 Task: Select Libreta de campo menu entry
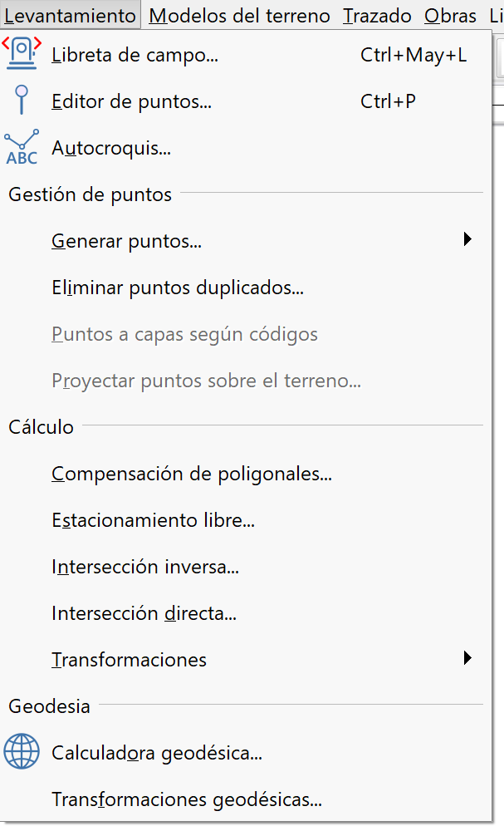(135, 56)
